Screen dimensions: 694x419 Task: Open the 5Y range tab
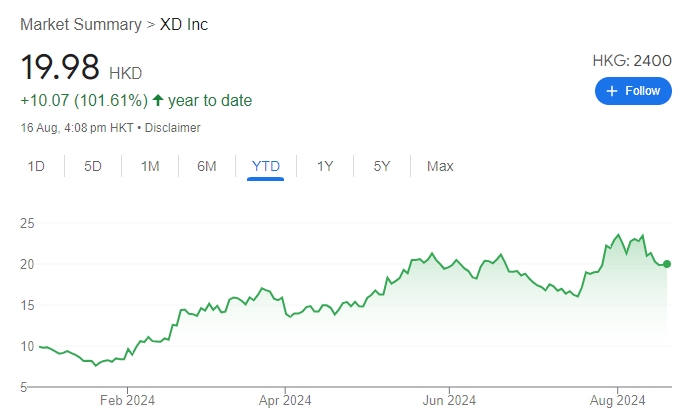tap(382, 166)
